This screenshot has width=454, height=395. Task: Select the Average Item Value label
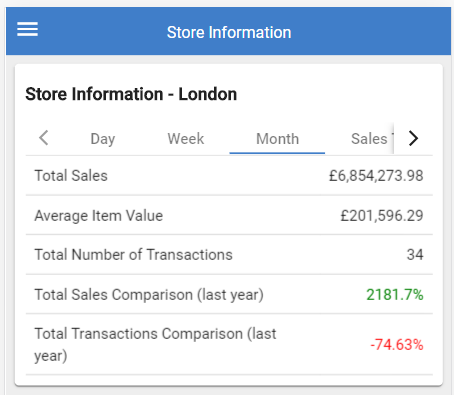coord(99,216)
